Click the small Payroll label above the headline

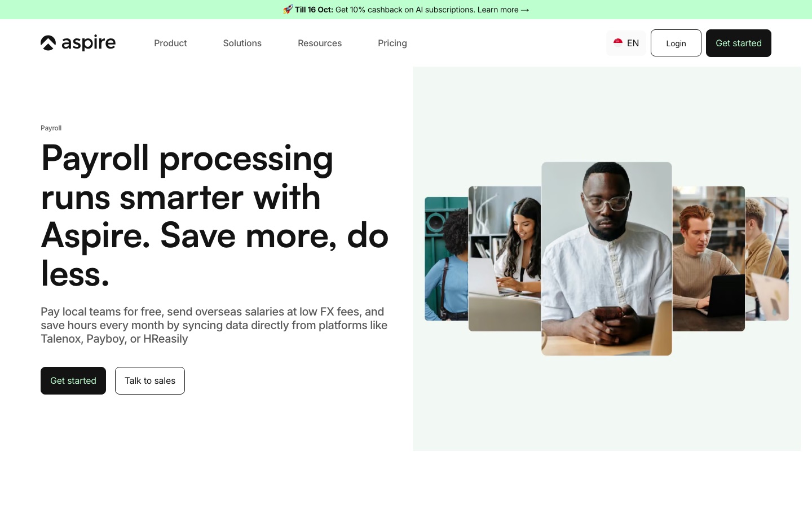[51, 128]
